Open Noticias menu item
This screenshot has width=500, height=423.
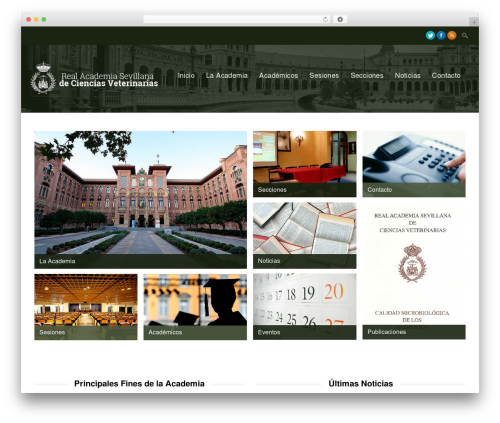(x=407, y=76)
